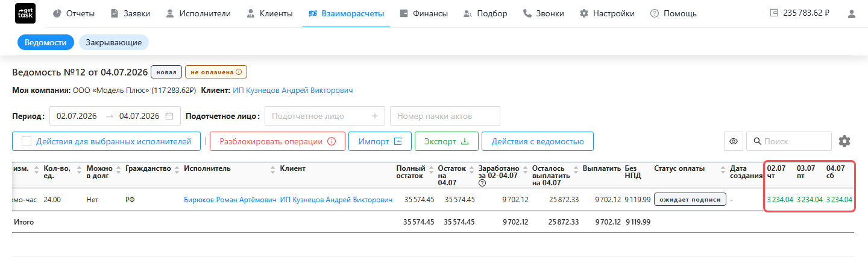Open the Подбор section
868x271 pixels.
pyautogui.click(x=485, y=13)
